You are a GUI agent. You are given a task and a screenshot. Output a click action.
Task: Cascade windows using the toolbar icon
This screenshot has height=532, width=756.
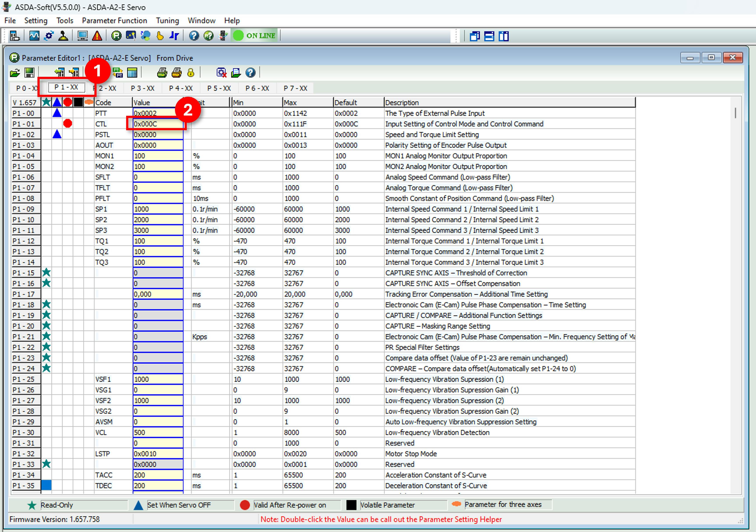coord(475,36)
